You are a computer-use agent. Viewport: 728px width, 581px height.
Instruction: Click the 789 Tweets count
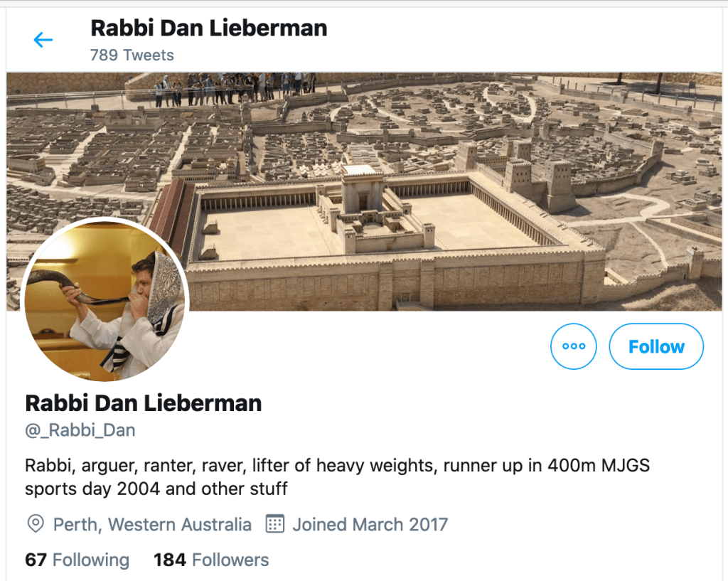pos(132,55)
